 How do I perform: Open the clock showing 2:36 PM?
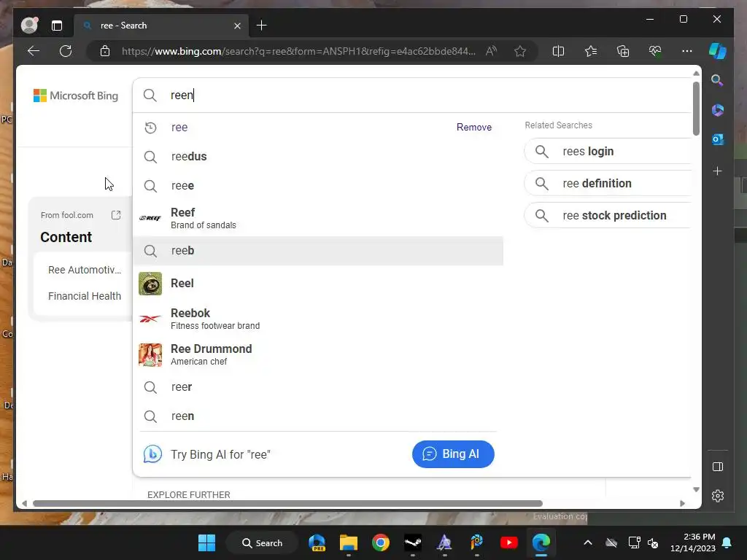[x=693, y=542]
